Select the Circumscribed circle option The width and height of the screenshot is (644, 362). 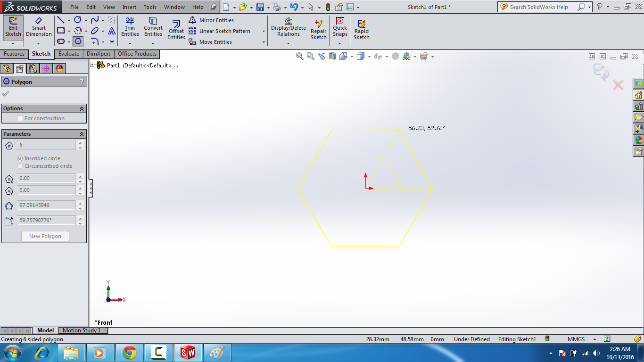coord(20,166)
